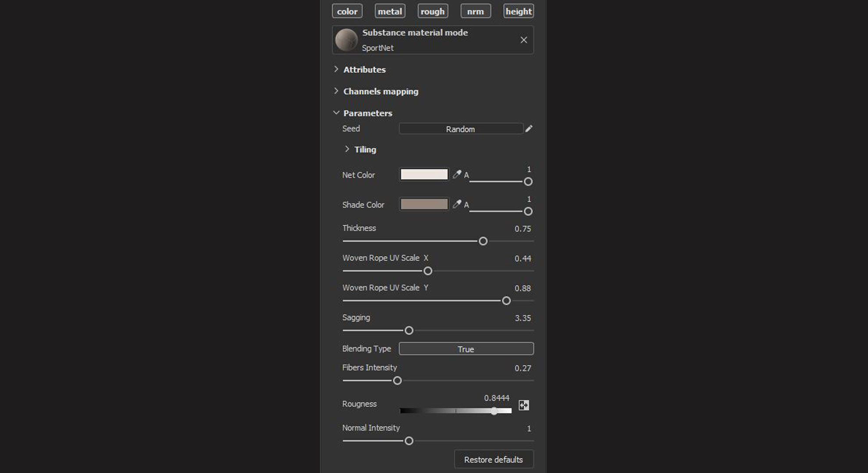
Task: Toggle the height channel button
Action: coord(518,11)
